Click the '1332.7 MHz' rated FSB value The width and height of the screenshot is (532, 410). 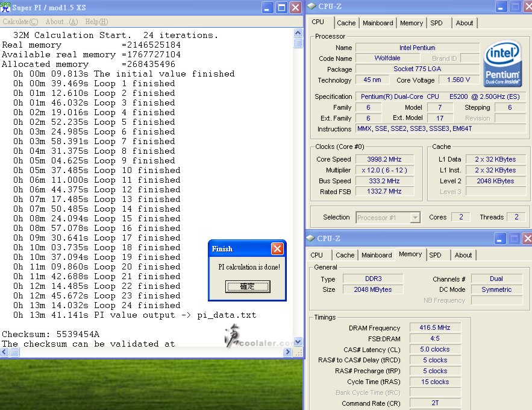pyautogui.click(x=384, y=191)
